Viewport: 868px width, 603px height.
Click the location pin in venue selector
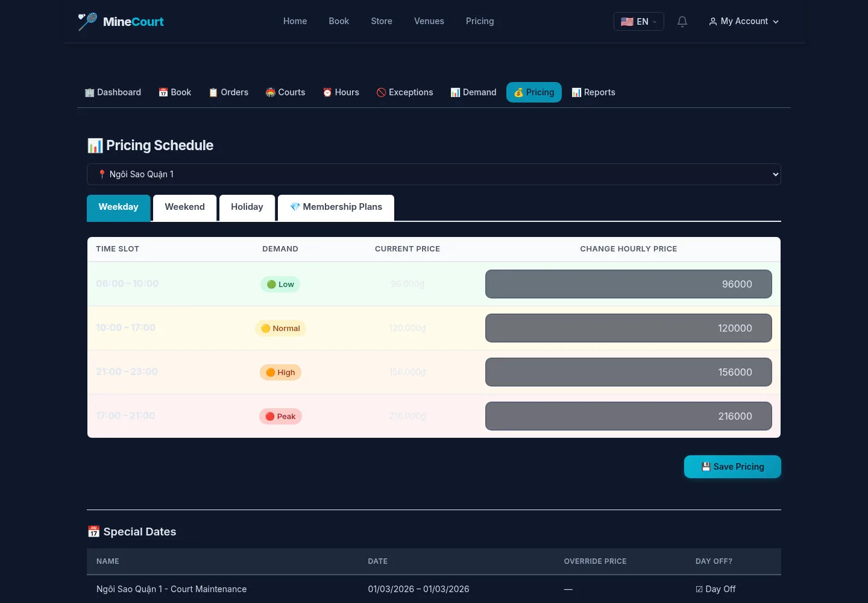tap(102, 174)
